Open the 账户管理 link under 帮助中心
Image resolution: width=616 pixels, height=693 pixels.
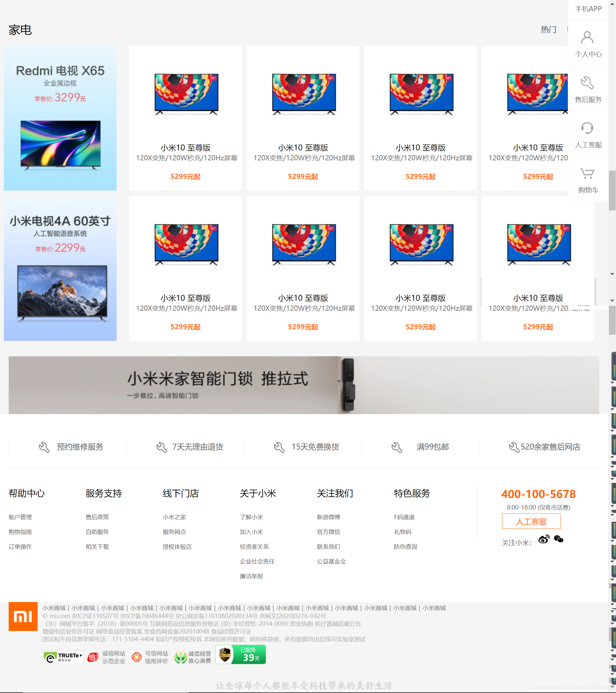pos(20,517)
